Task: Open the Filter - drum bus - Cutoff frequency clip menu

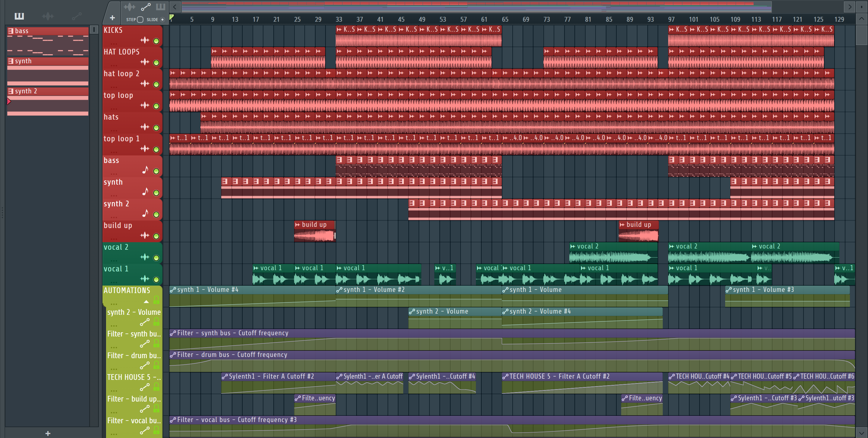Action: point(173,355)
